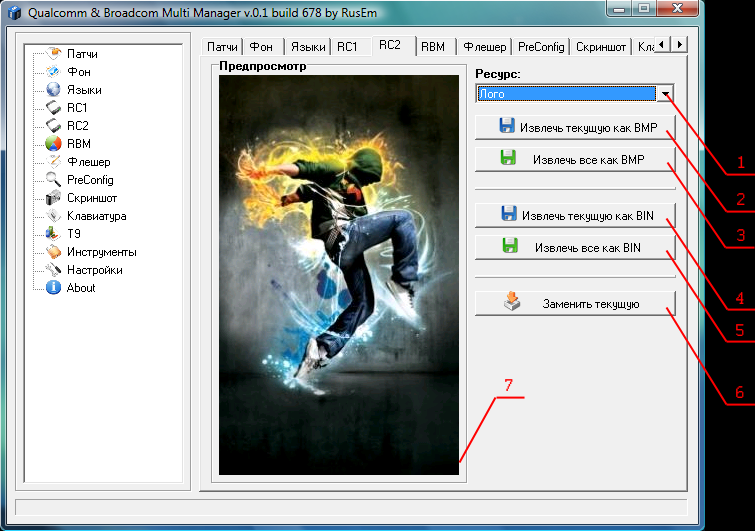Image resolution: width=755 pixels, height=531 pixels.
Task: Switch to the Флешер tab
Action: tap(484, 47)
